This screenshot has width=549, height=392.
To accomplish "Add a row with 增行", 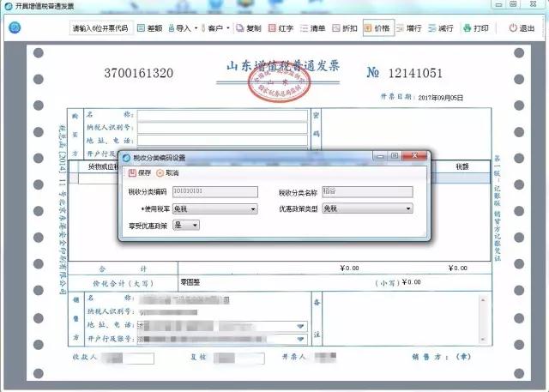I will (409, 28).
